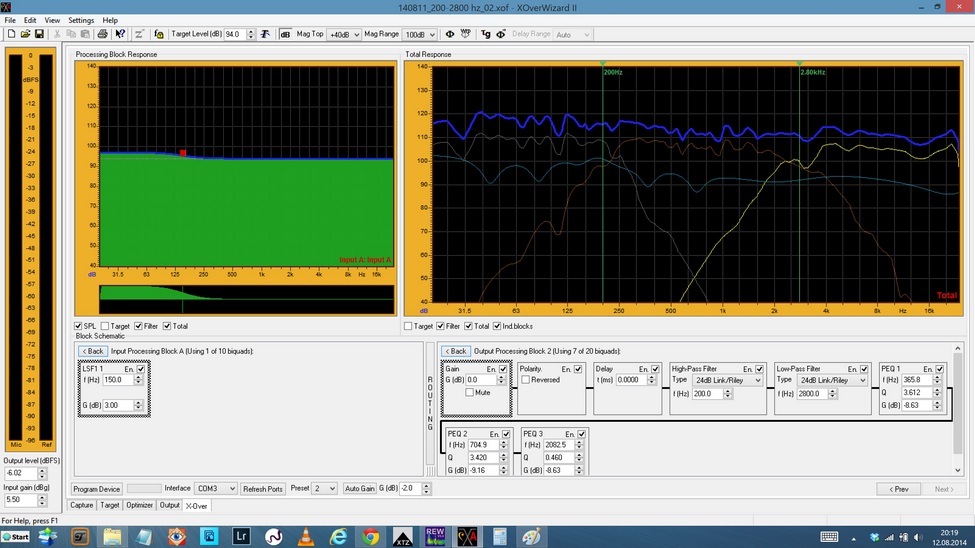Click the icon right of Target Level
Viewport: 975px width, 548px height.
point(266,34)
